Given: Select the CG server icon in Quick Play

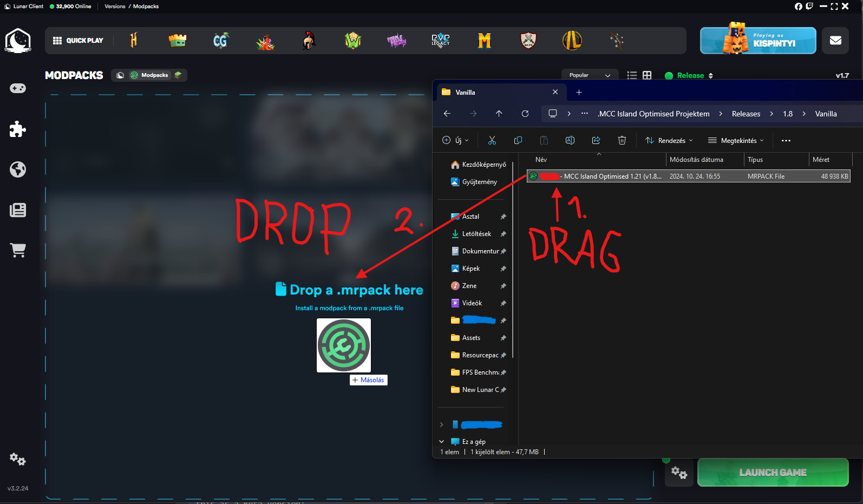Looking at the screenshot, I should pos(221,41).
